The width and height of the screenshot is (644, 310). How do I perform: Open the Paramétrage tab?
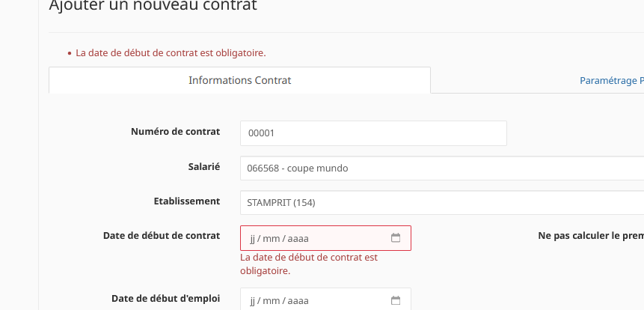point(612,81)
